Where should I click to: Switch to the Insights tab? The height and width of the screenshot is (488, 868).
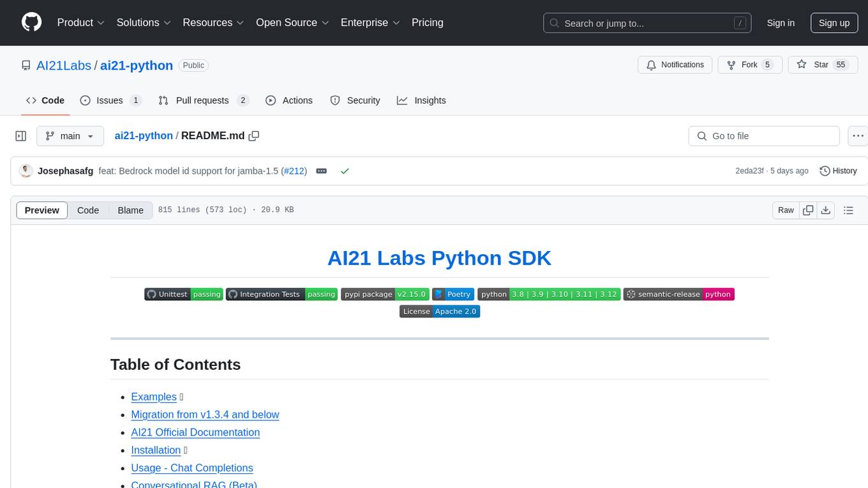click(421, 100)
